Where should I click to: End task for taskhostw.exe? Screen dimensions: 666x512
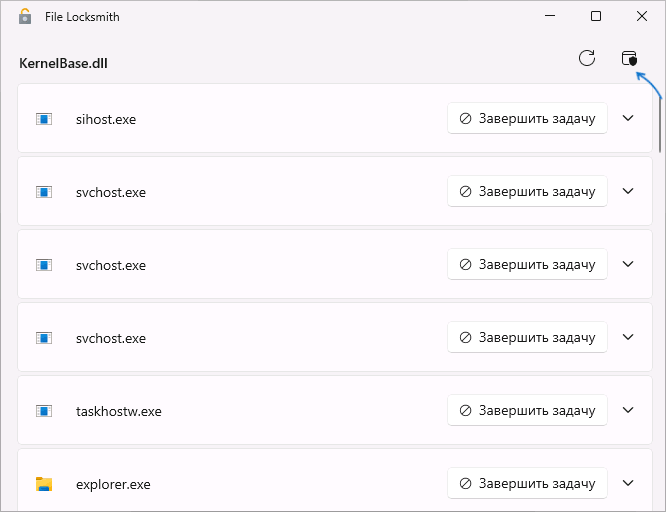527,410
